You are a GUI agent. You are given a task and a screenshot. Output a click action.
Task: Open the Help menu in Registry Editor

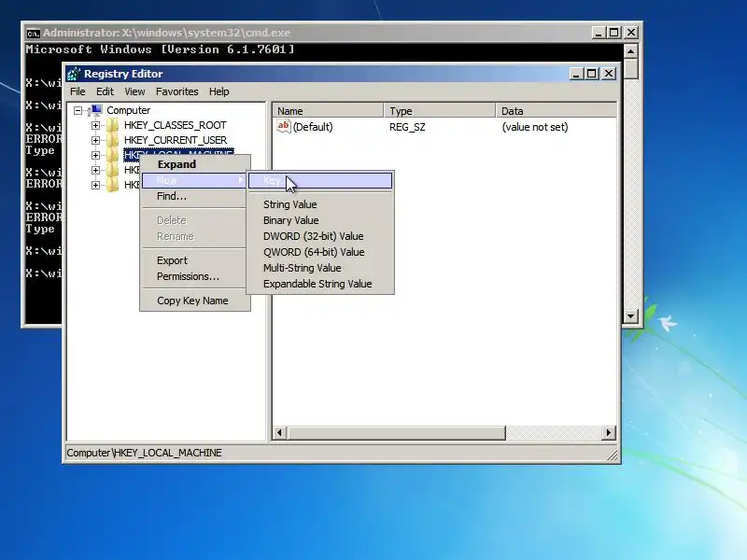click(x=218, y=91)
